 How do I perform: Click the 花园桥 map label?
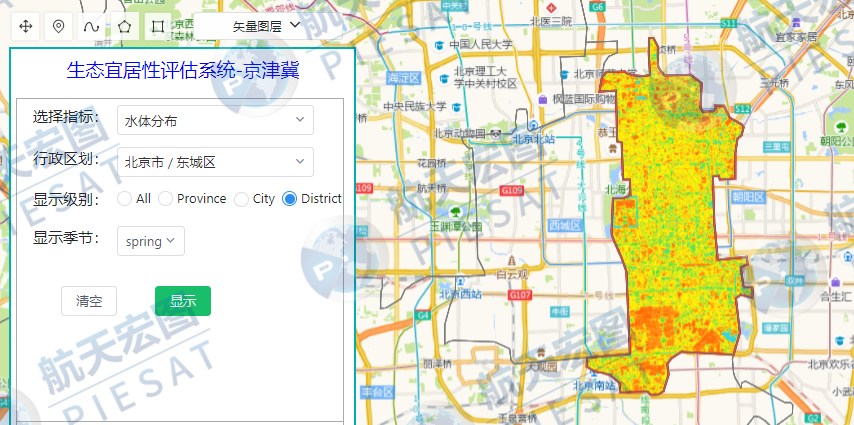click(432, 162)
